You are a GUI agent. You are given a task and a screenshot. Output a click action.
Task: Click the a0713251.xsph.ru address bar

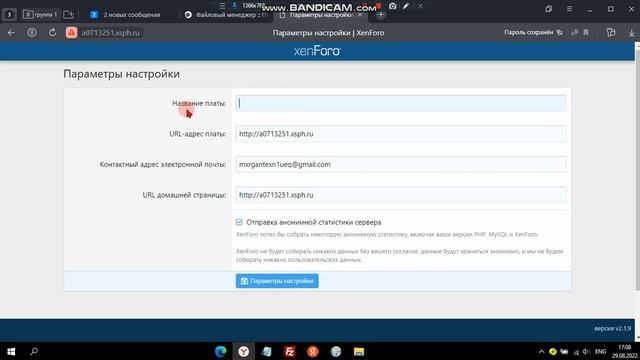[x=110, y=33]
